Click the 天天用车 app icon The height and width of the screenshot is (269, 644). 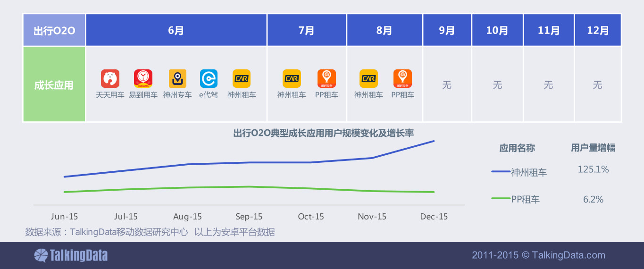[x=110, y=78]
